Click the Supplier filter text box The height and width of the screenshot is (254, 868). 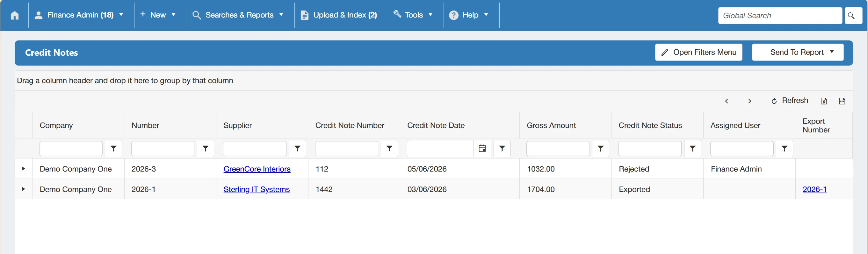[255, 148]
